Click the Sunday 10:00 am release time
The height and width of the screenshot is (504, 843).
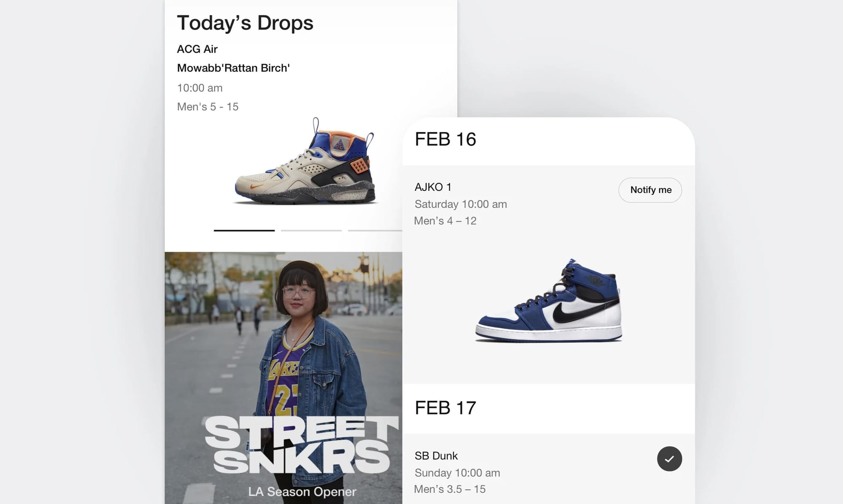tap(457, 473)
